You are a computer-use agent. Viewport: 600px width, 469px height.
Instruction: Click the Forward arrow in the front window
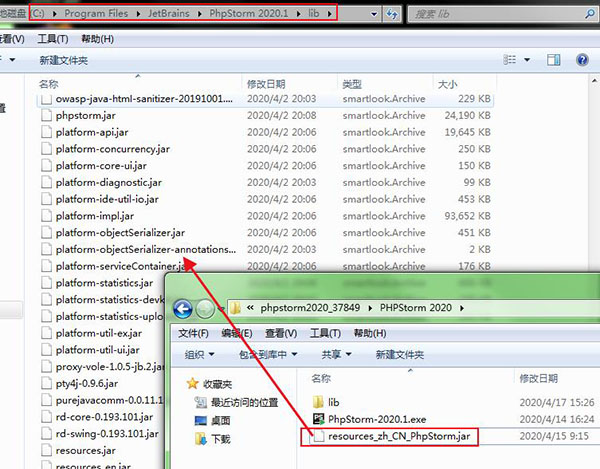[205, 309]
